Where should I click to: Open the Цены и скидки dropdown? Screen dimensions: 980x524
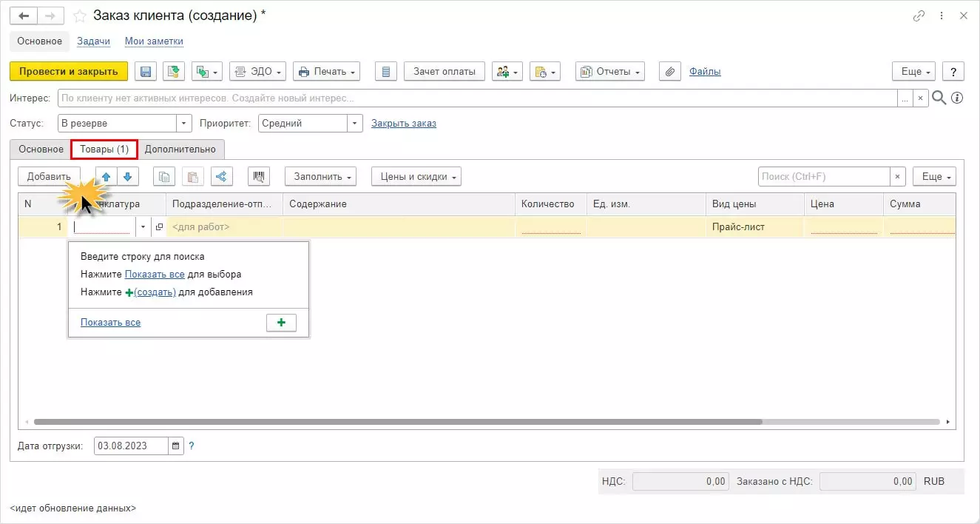(x=416, y=177)
